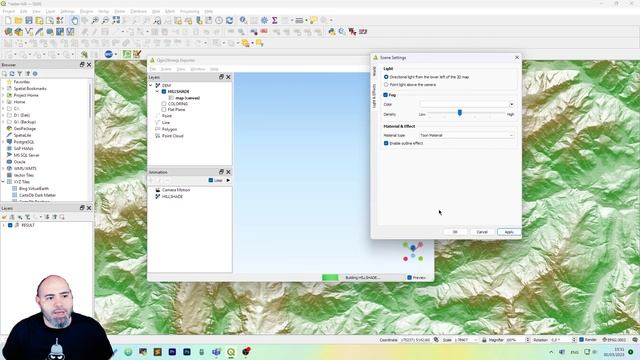Expand the RESULT layer in Layers panel

pos(4,225)
